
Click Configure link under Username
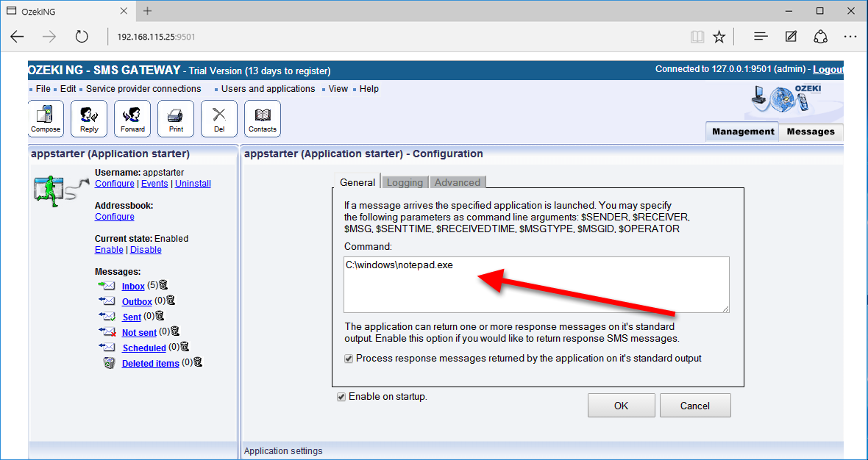click(115, 184)
